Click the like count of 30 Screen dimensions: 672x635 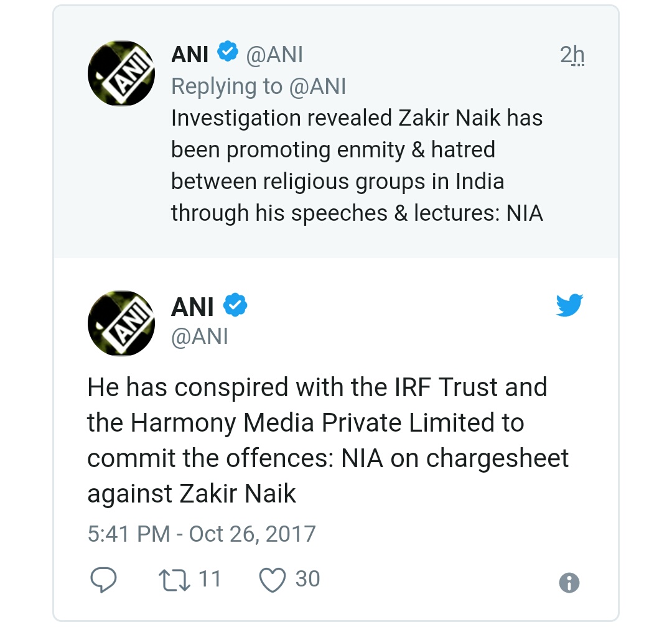tap(307, 579)
